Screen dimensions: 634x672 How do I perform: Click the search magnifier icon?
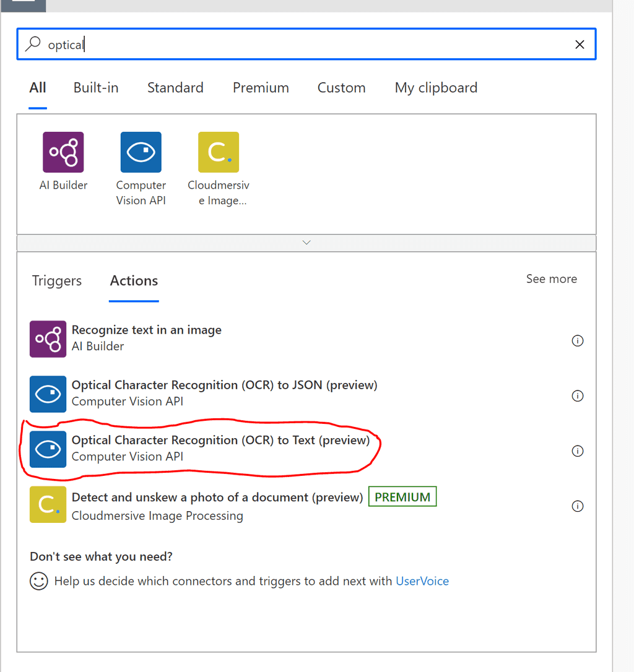tap(33, 44)
